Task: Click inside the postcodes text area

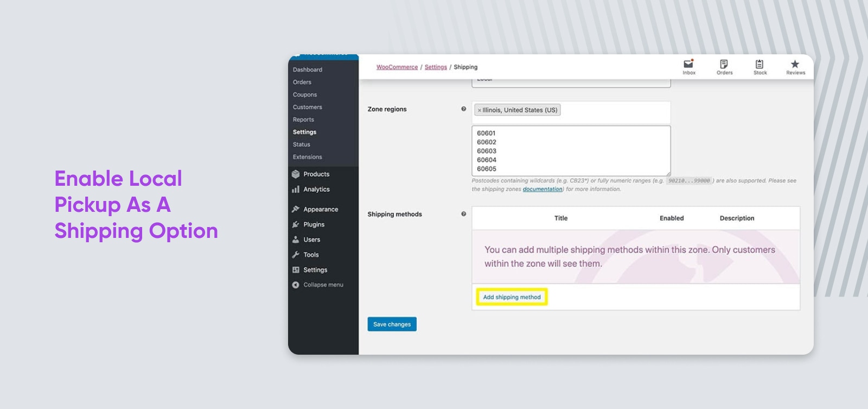Action: [x=571, y=151]
